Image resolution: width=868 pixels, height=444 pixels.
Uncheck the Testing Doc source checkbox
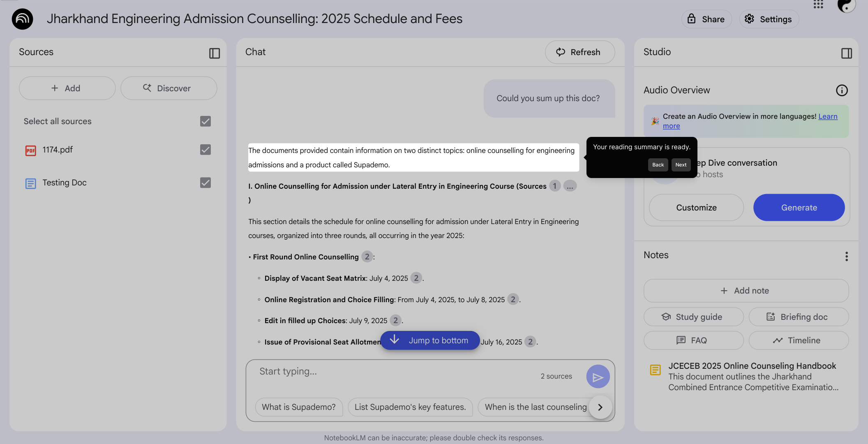pos(205,183)
